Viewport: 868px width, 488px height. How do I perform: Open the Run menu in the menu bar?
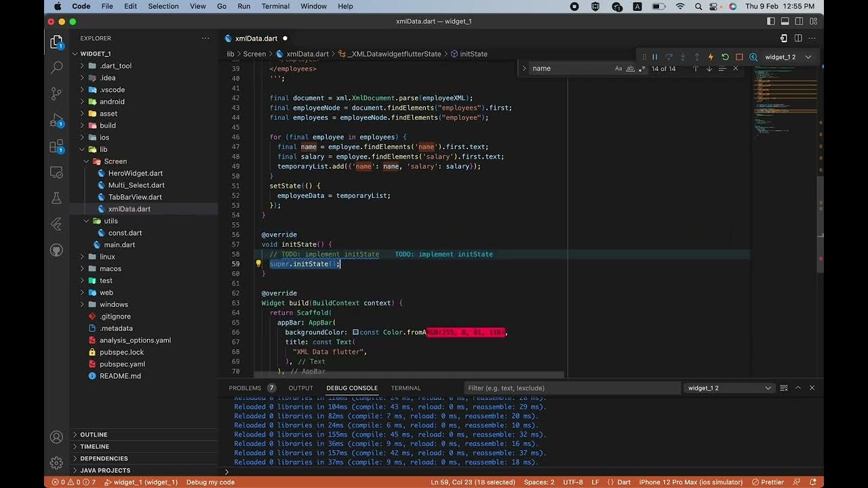243,6
